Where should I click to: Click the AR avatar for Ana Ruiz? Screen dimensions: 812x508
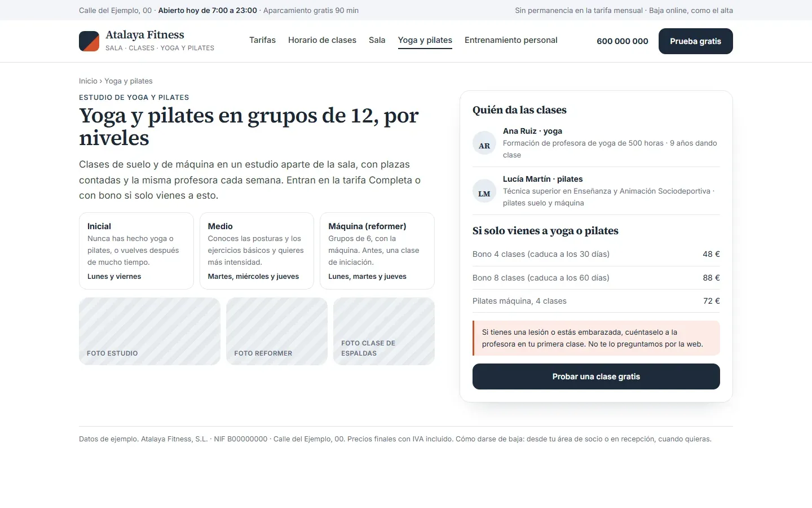coord(484,143)
